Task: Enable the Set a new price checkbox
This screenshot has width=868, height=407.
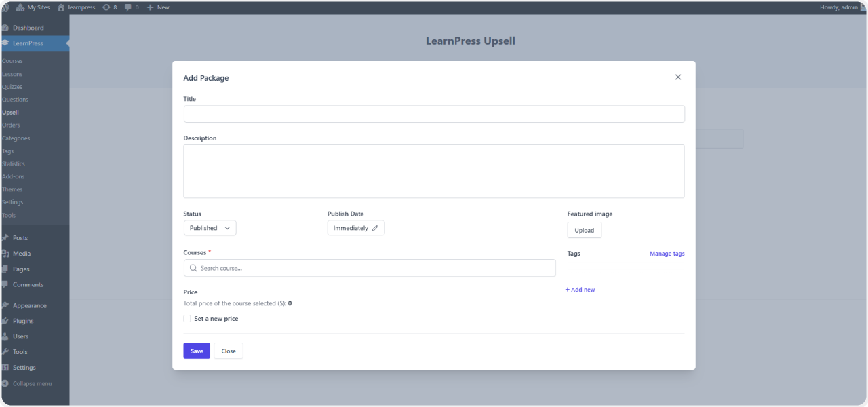Action: click(x=187, y=318)
